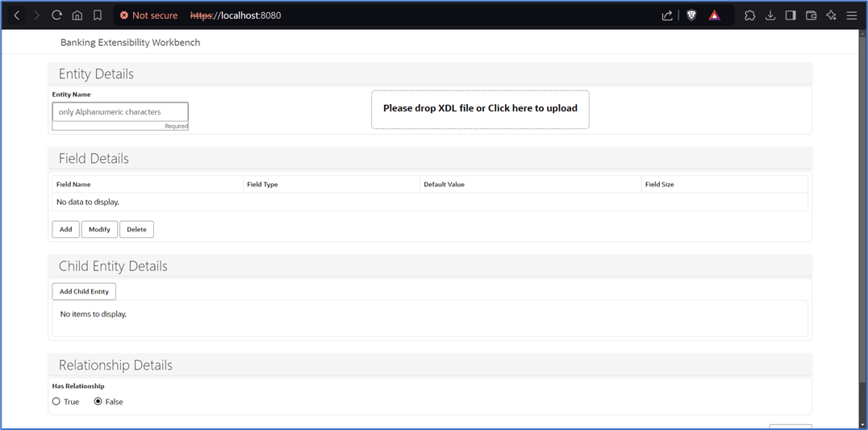
Task: Go to browser home icon
Action: tap(77, 15)
